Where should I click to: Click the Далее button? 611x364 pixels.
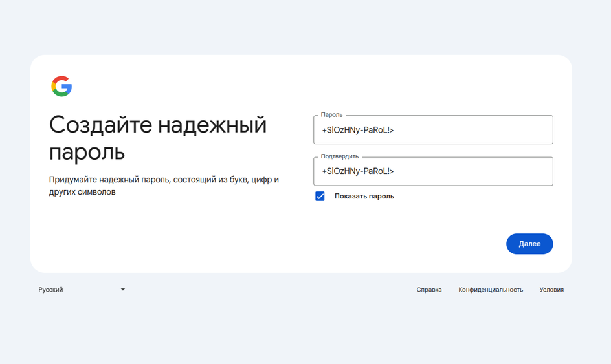[x=529, y=244]
